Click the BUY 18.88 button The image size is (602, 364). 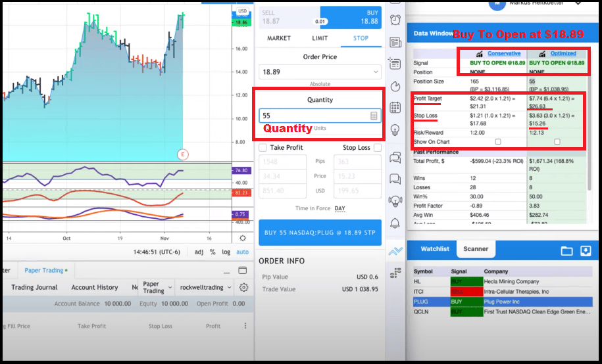351,17
